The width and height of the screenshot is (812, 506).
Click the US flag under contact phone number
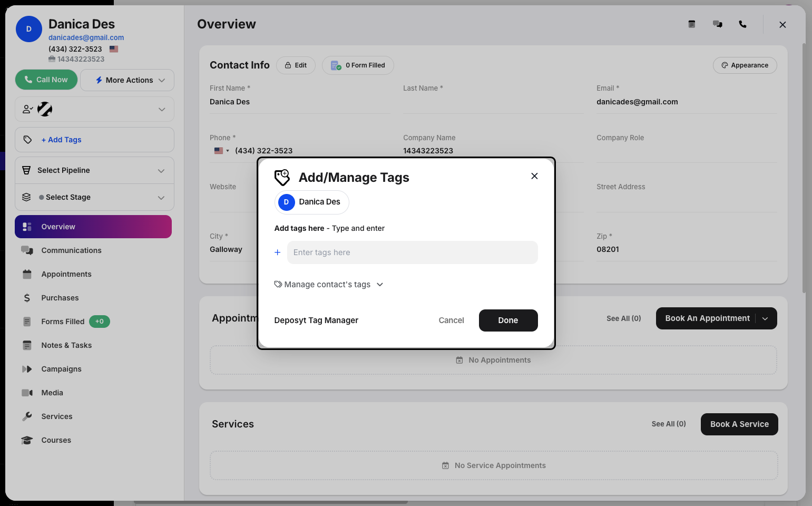point(114,49)
